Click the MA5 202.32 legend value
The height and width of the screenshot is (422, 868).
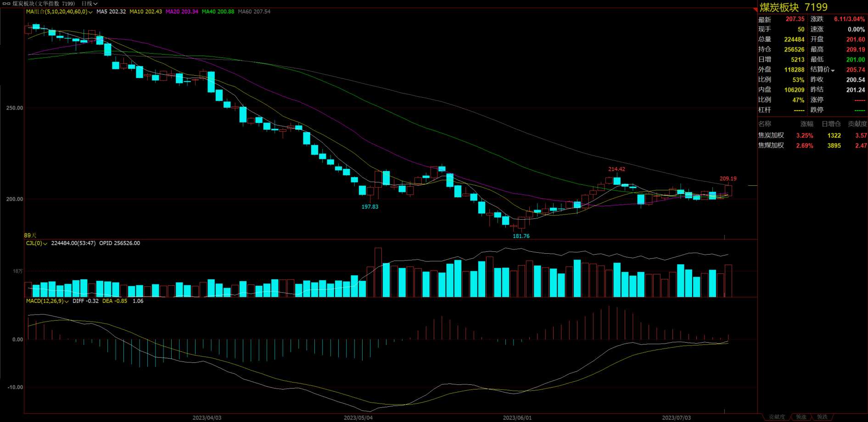point(111,12)
